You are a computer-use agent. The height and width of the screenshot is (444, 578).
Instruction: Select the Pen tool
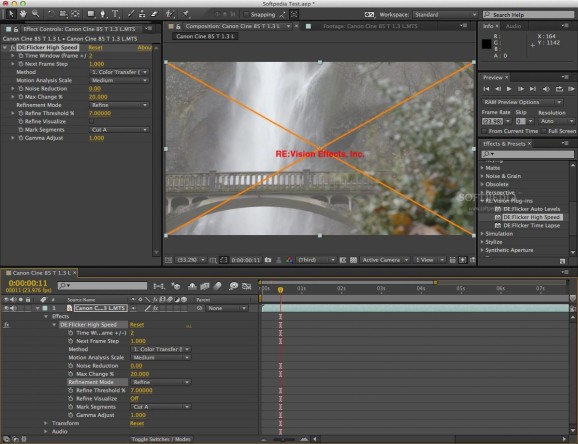(x=103, y=14)
